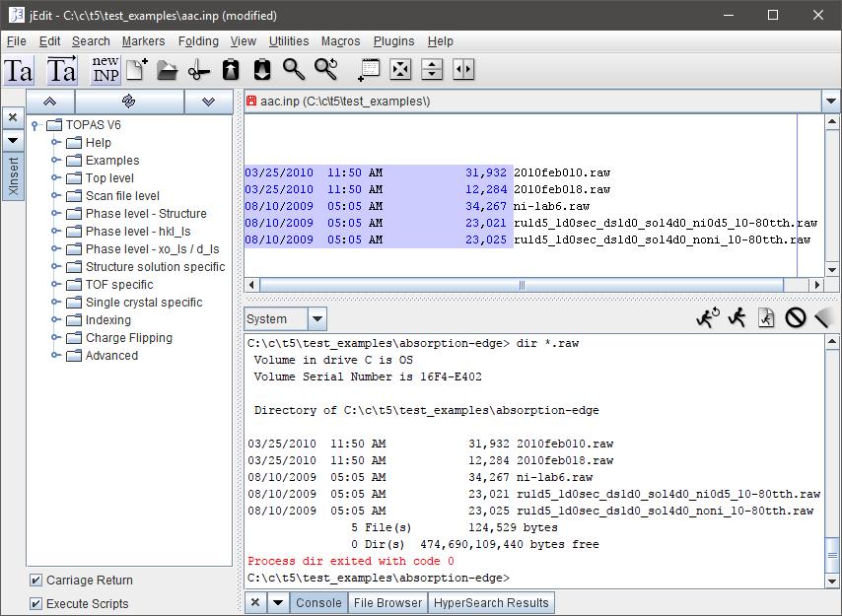The width and height of the screenshot is (842, 616).
Task: Toggle the Carriage Return checkbox
Action: (x=36, y=581)
